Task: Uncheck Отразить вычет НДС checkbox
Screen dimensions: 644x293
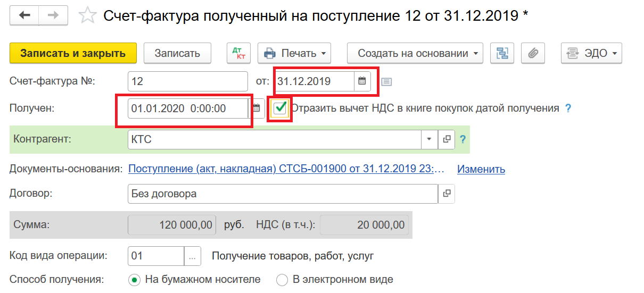Action: click(280, 108)
